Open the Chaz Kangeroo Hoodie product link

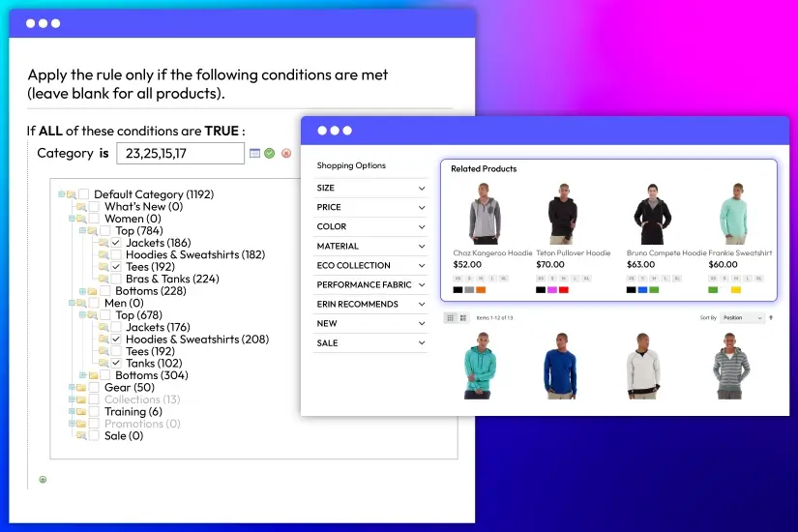[x=492, y=253]
